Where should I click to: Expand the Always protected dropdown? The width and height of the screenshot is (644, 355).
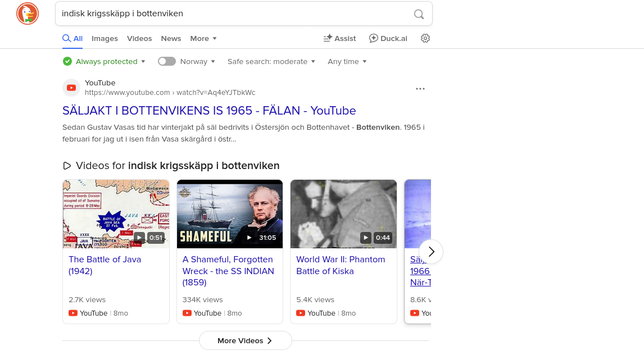coord(104,62)
